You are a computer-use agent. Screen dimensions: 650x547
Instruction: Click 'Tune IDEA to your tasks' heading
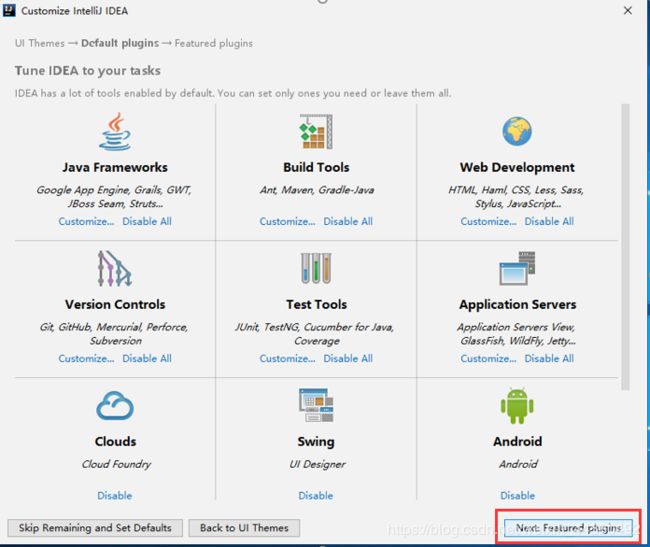pos(87,71)
